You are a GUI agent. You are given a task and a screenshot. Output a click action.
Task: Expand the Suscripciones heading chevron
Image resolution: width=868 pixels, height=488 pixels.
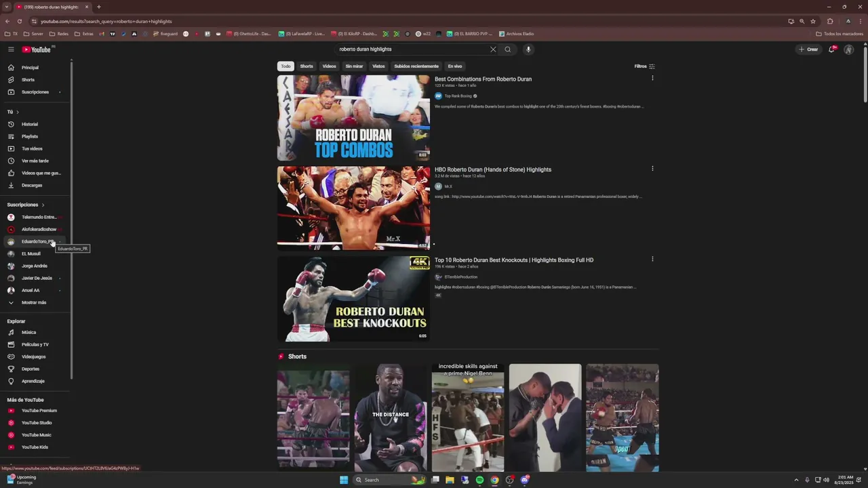pyautogui.click(x=43, y=205)
